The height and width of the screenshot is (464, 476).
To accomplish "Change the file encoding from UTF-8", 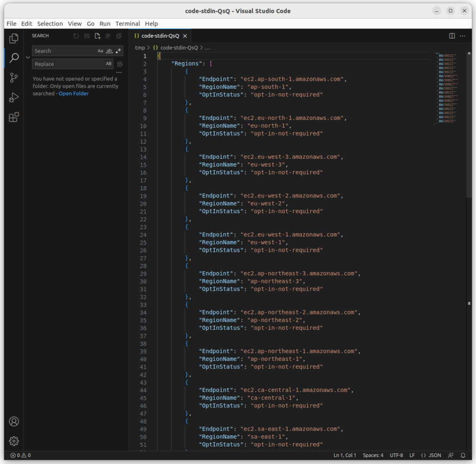I will tap(396, 455).
